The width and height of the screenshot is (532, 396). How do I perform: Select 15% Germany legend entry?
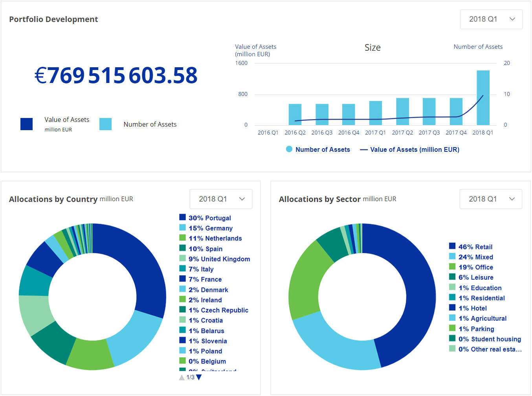point(206,228)
